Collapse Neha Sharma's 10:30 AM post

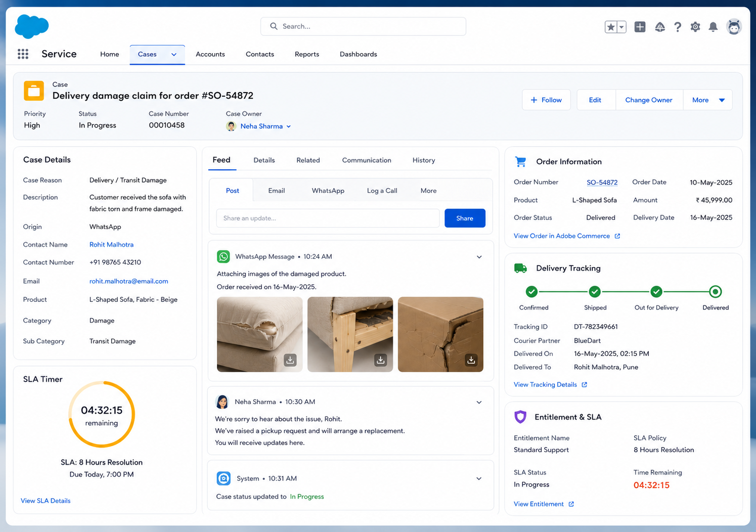pos(479,403)
